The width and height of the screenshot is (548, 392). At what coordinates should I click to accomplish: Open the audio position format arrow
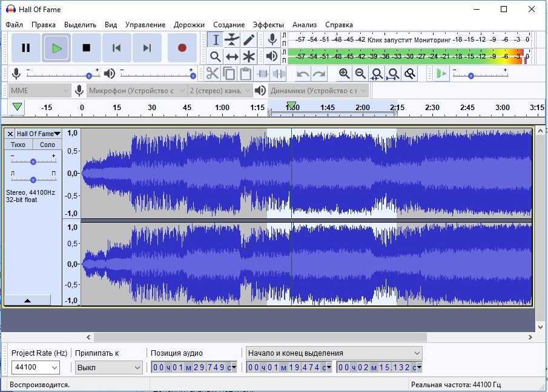tap(234, 367)
